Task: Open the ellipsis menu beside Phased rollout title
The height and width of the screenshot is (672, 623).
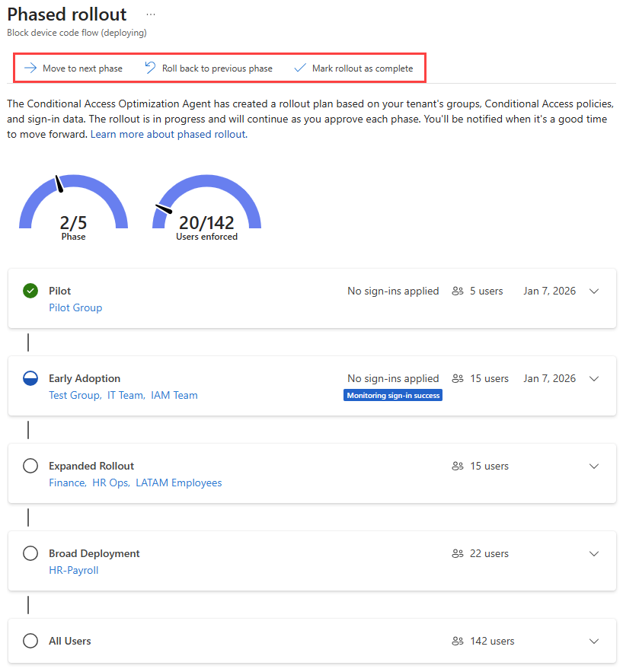Action: coord(151,14)
